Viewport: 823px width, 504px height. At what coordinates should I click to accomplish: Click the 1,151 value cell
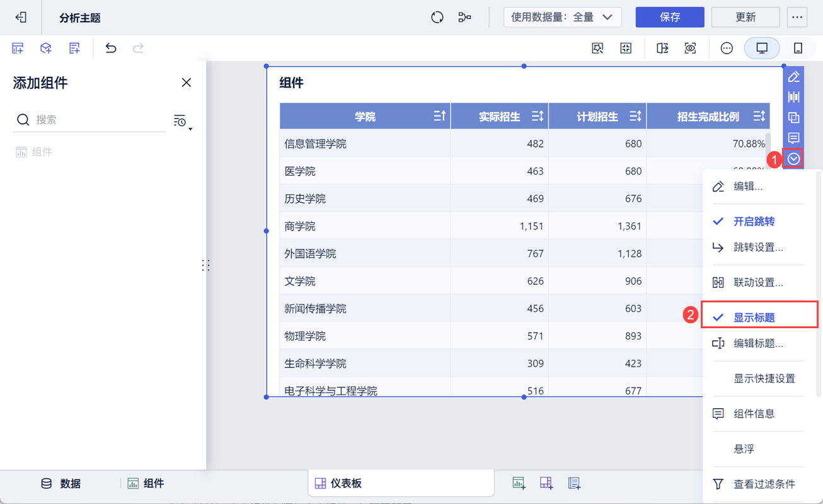coord(500,226)
